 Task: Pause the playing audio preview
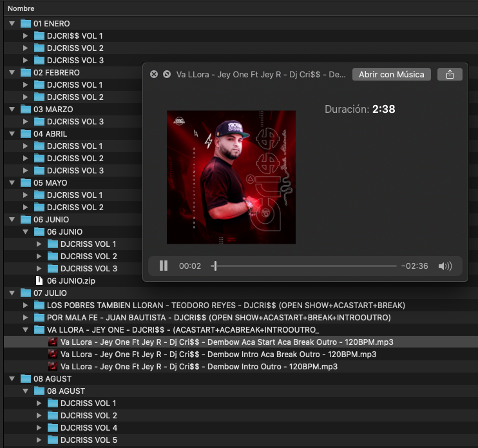164,266
